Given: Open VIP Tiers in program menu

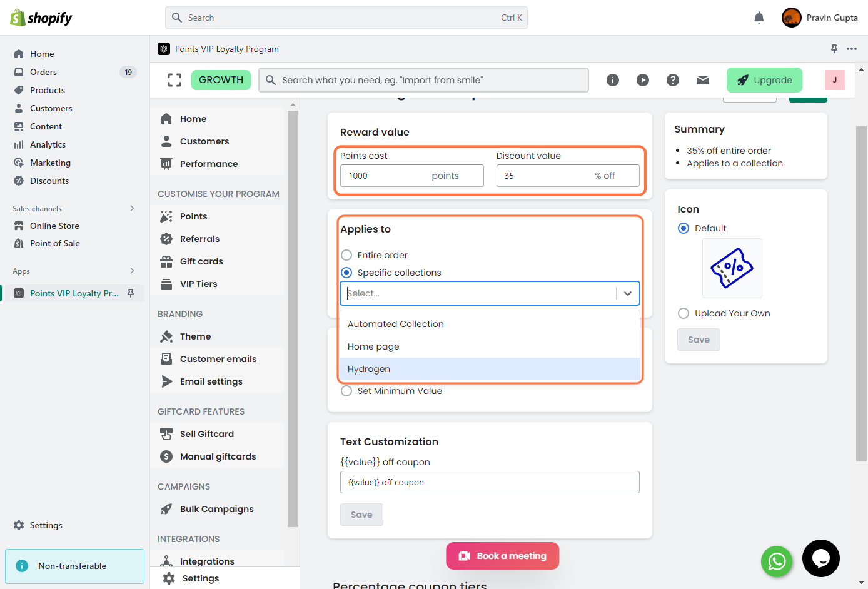Looking at the screenshot, I should coord(198,284).
